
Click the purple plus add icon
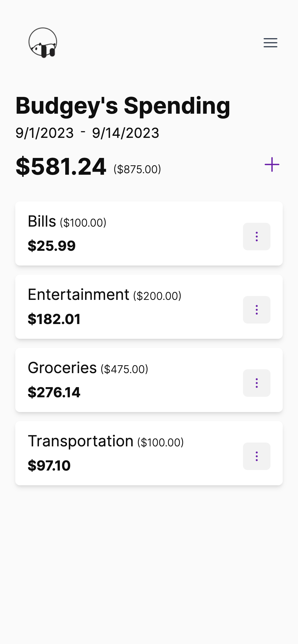click(272, 165)
